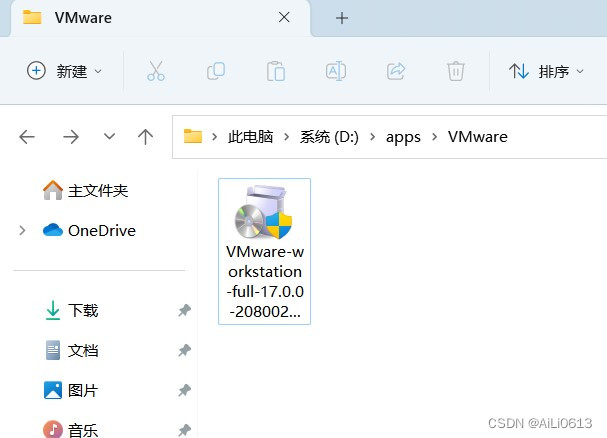
Task: Open 图片 (Pictures) quick access folder
Action: click(x=71, y=390)
